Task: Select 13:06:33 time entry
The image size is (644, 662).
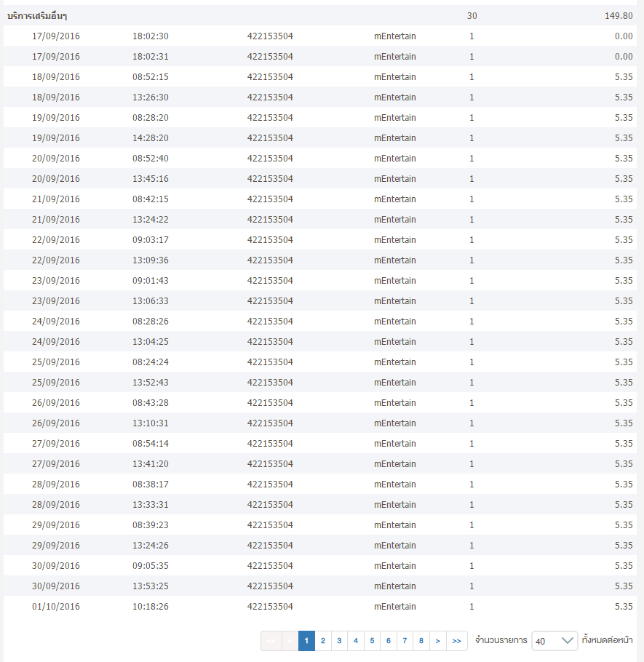Action: 151,301
